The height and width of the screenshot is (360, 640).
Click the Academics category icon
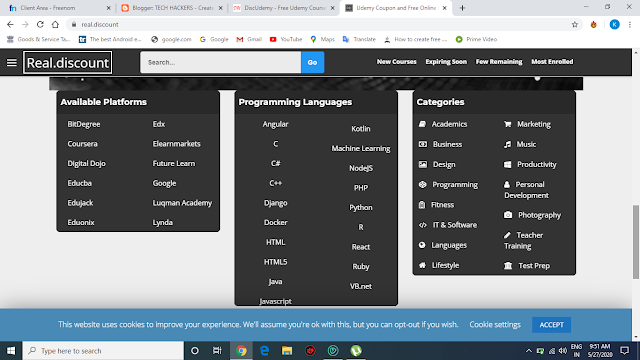[422, 124]
